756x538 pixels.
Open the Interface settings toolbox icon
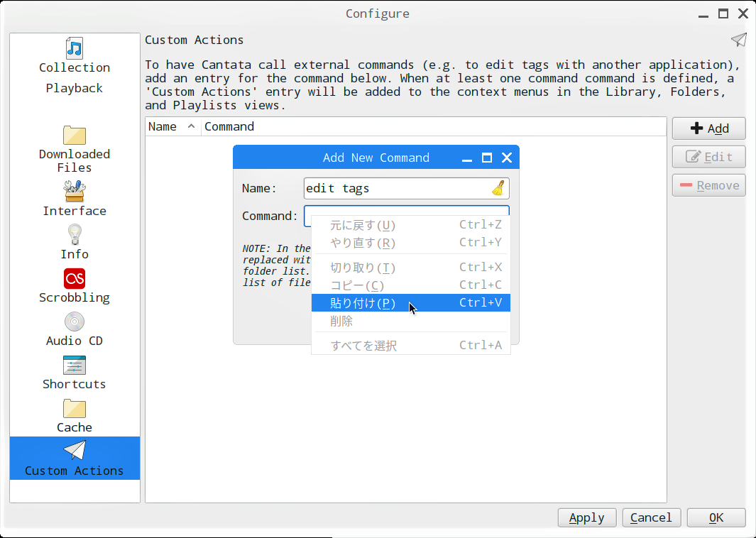(75, 191)
